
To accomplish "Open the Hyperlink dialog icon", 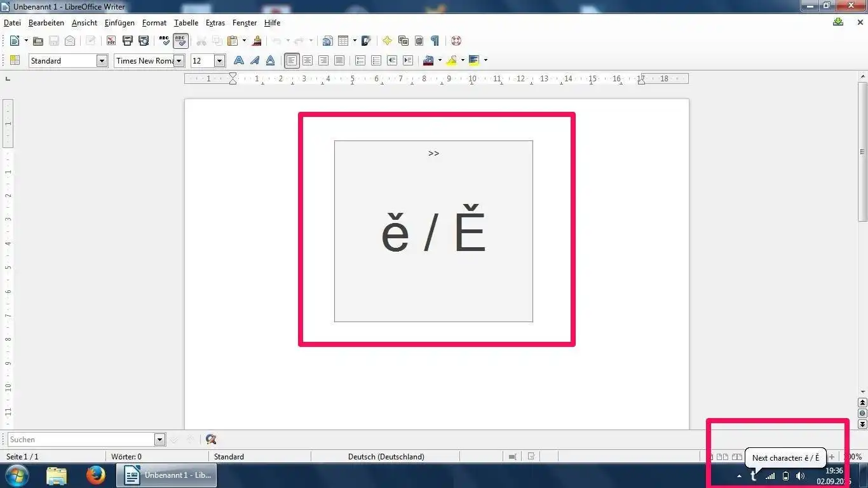I will click(x=327, y=41).
